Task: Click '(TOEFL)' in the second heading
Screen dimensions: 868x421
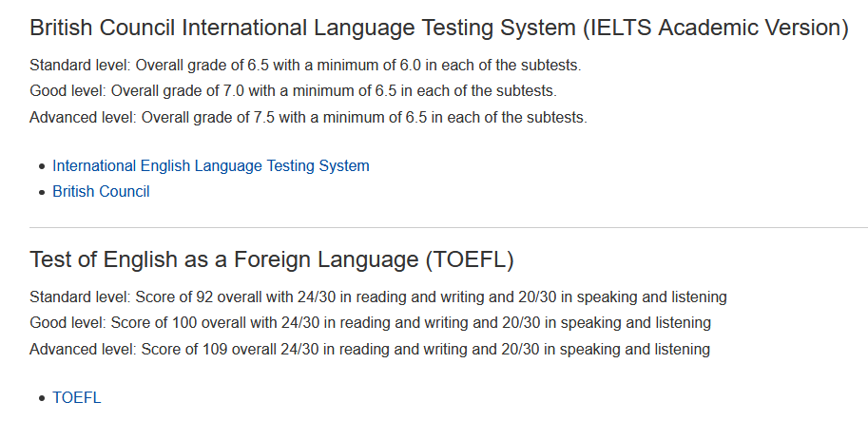Action: pos(470,260)
